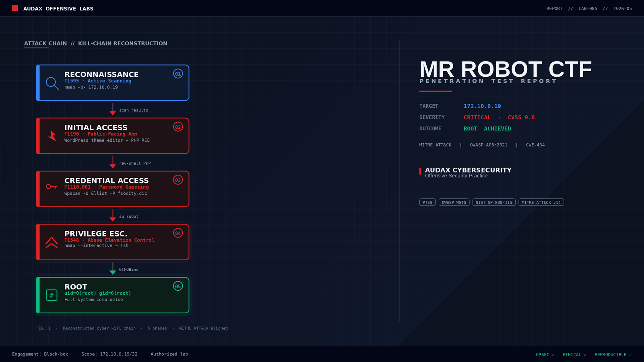Screen dimensions: 644x362
Task: Click the 'su robot' arrow label
Action: click(129, 216)
